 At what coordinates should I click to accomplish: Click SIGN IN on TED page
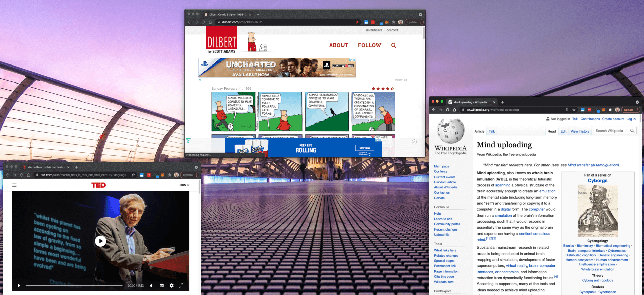pyautogui.click(x=184, y=185)
